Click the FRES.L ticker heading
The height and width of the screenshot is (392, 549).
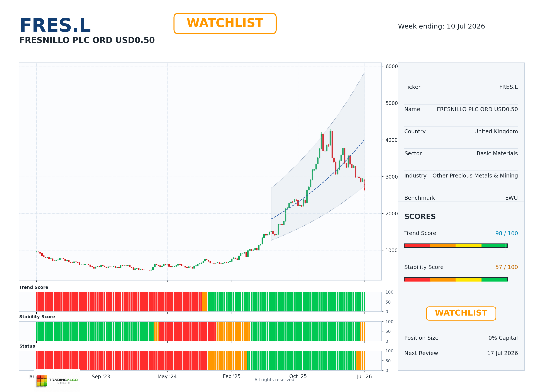(x=55, y=25)
